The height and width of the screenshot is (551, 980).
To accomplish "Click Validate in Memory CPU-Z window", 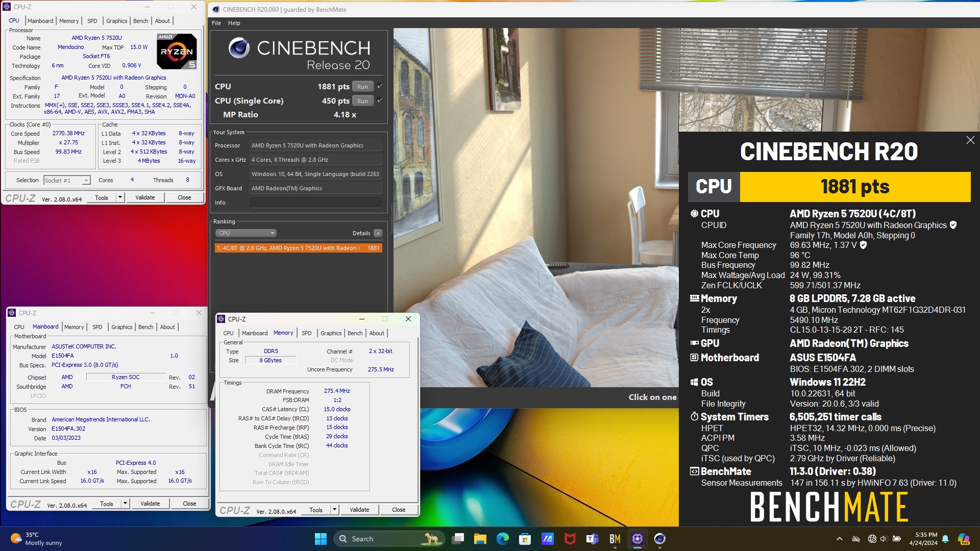I will click(x=359, y=510).
